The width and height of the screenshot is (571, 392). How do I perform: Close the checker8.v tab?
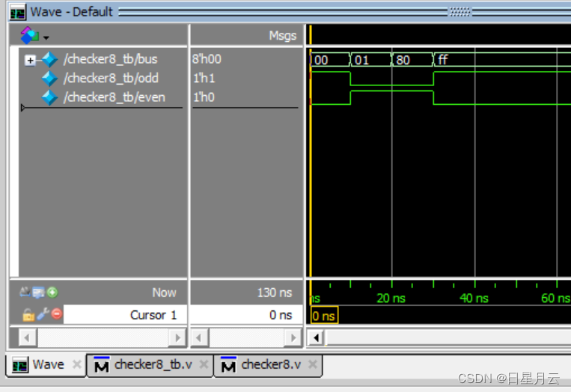[313, 364]
